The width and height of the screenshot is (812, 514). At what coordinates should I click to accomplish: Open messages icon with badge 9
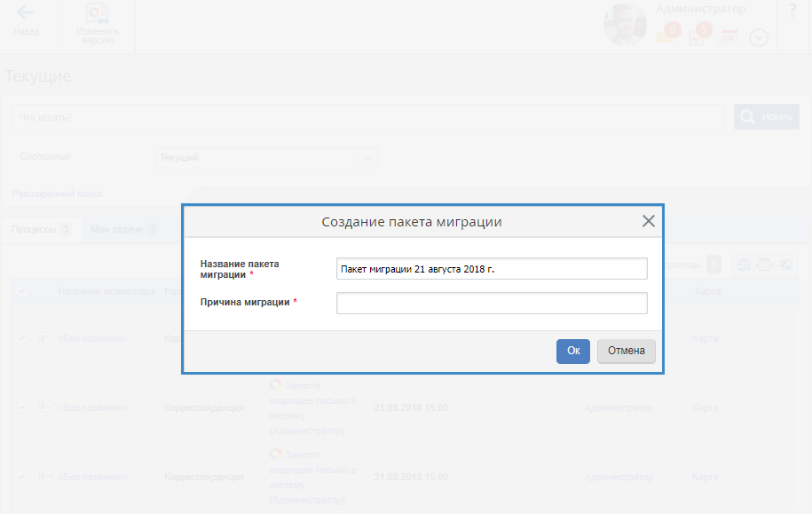pos(667,35)
